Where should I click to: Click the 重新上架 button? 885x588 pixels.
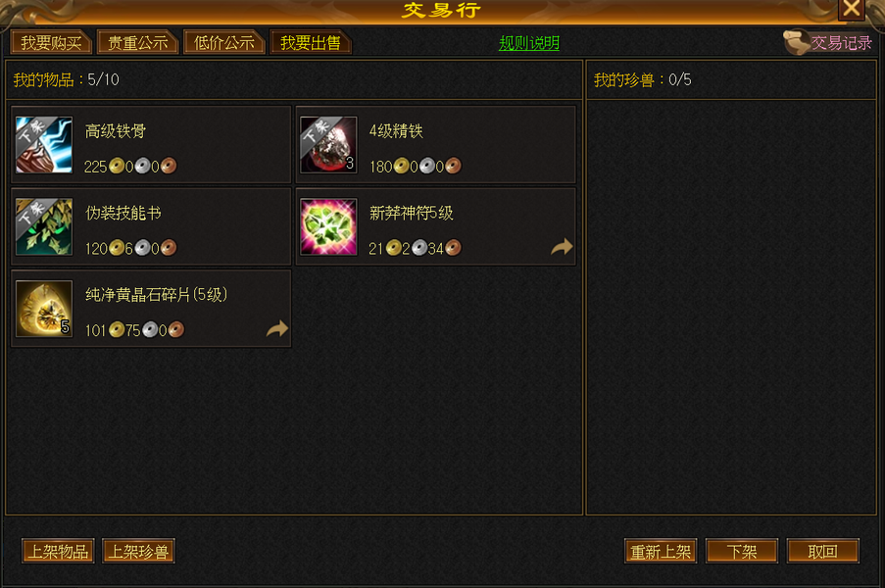(661, 552)
